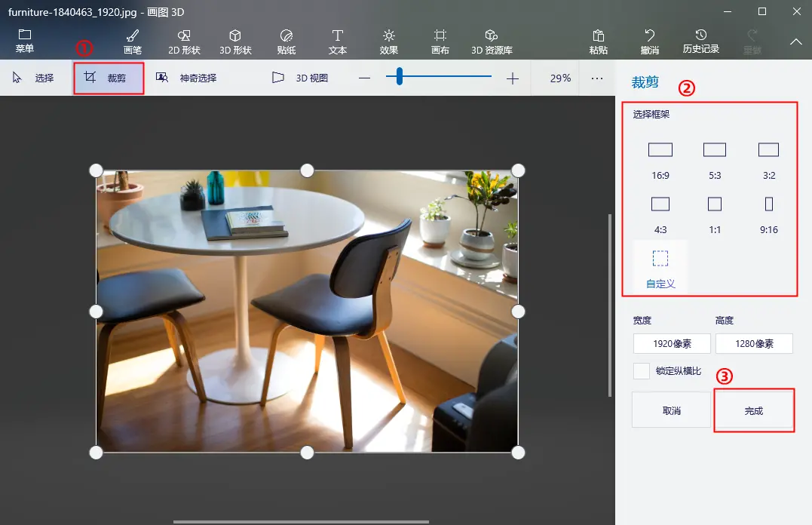
Task: Open the Effects panel 效果
Action: pyautogui.click(x=389, y=41)
